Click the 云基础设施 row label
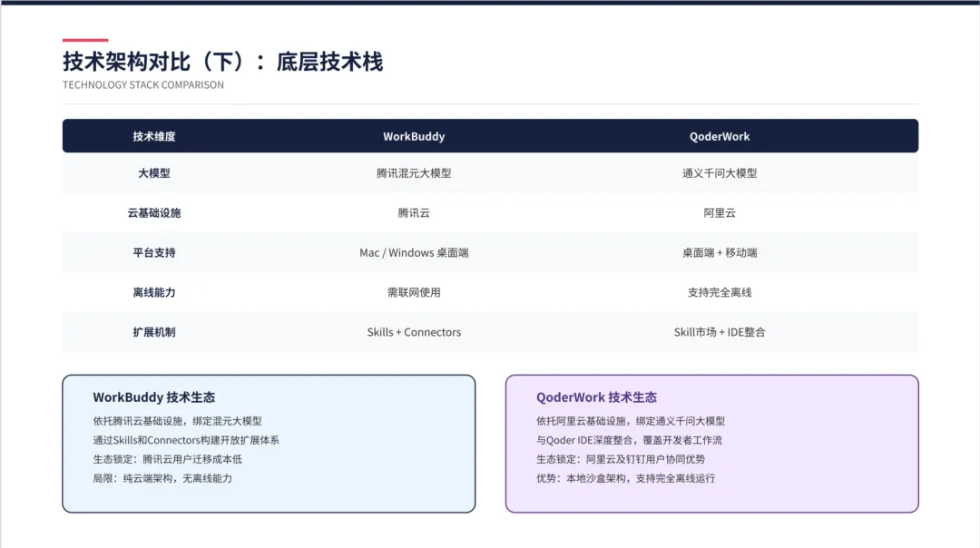 (153, 213)
